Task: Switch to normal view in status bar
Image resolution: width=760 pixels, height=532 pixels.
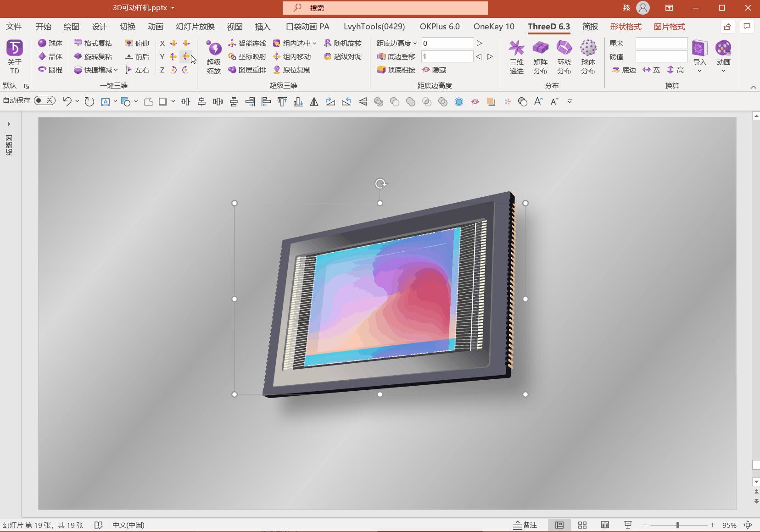Action: [x=559, y=525]
